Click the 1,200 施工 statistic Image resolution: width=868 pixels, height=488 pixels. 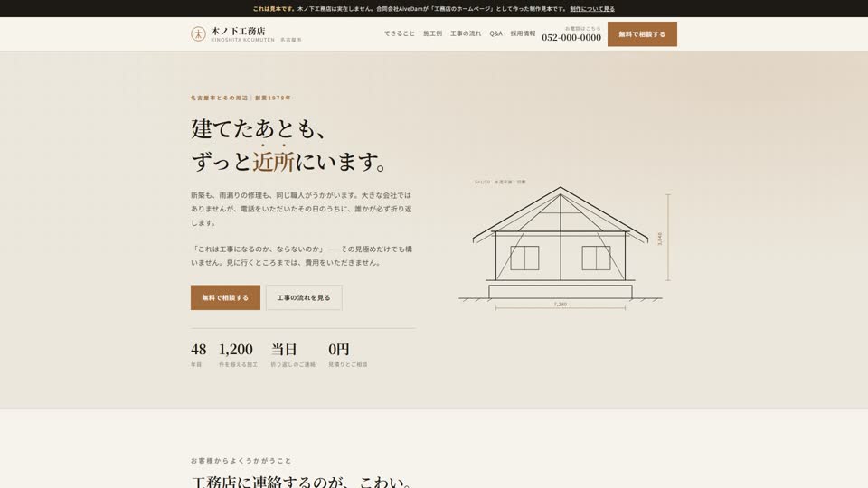pyautogui.click(x=238, y=354)
